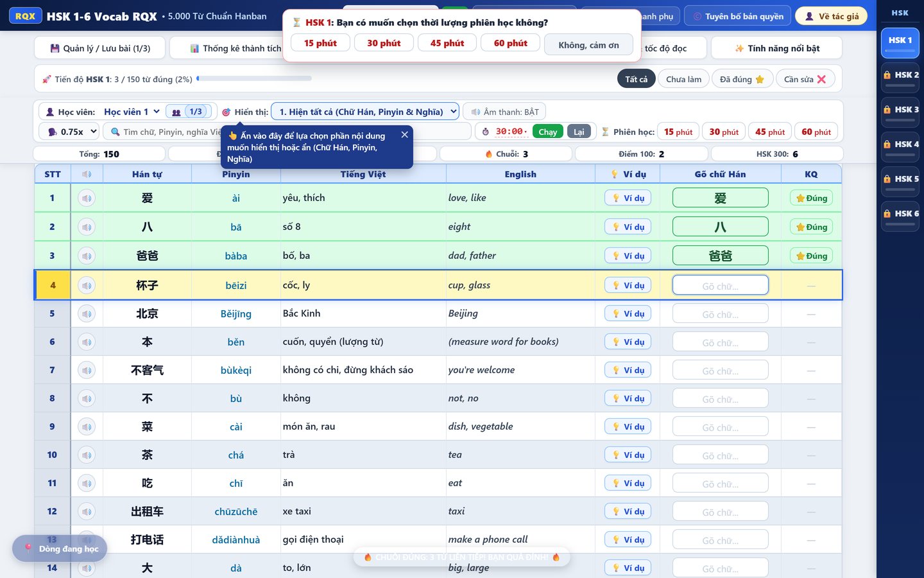Open the 1/3 student group button
The width and height of the screenshot is (924, 578).
189,112
